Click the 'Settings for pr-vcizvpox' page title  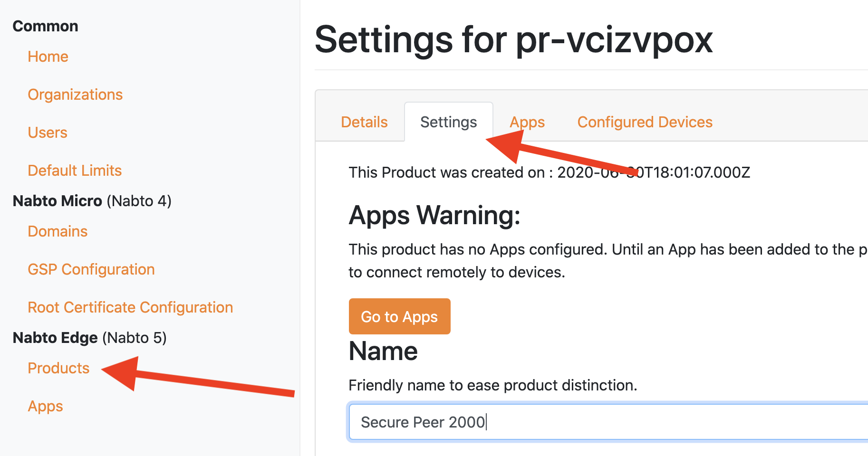[513, 40]
